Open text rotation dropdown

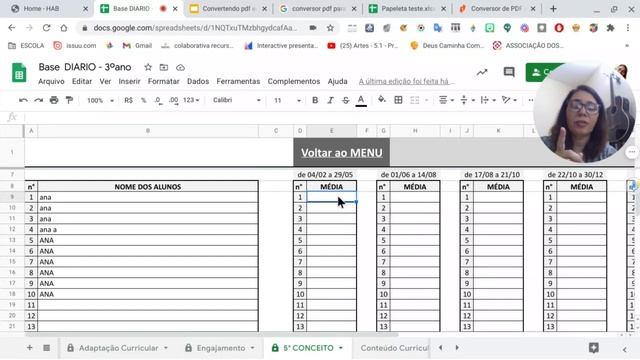[509, 100]
